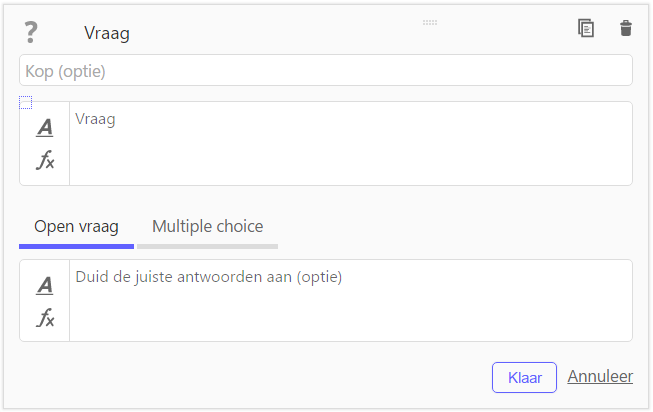Click the 'Duid de juiste antwoorden aan' field
The image size is (653, 412).
(351, 300)
